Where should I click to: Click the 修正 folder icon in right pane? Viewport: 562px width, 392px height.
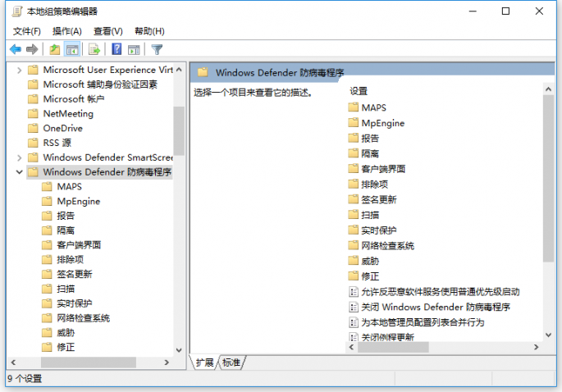click(353, 276)
